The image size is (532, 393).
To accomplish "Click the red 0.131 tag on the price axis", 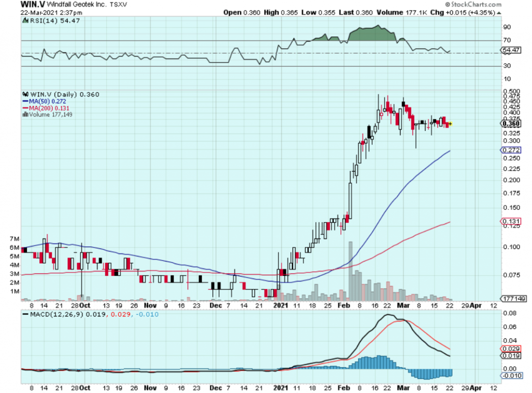I will (511, 221).
